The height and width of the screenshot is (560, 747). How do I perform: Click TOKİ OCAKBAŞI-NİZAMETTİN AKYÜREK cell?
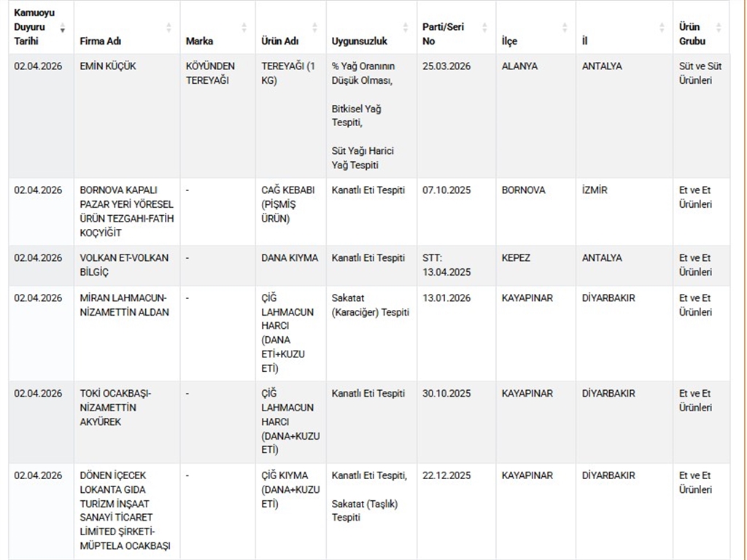coord(115,408)
